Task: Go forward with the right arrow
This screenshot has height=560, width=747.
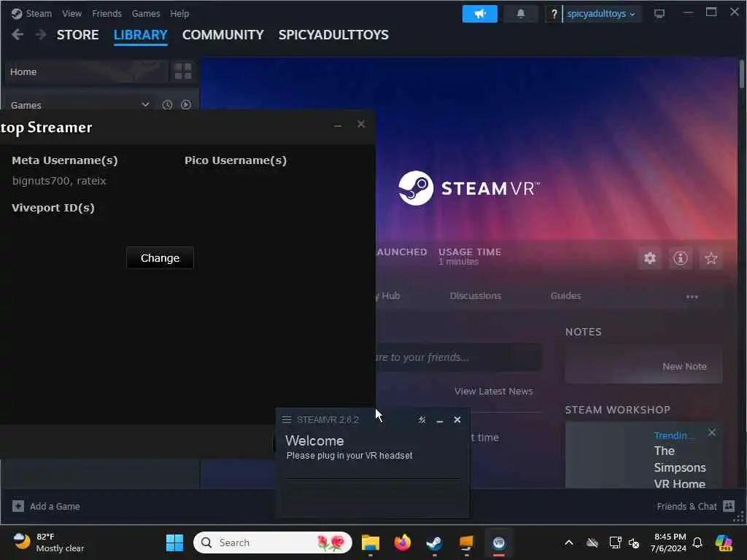Action: pyautogui.click(x=41, y=34)
